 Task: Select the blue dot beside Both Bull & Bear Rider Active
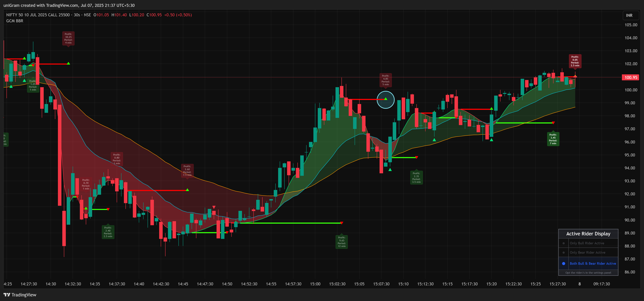pyautogui.click(x=563, y=263)
